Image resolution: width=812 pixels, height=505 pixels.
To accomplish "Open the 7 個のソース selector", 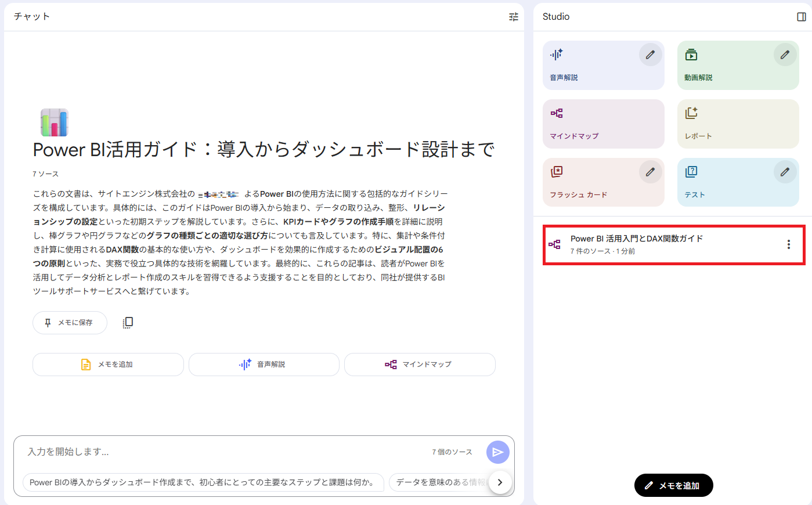I will [452, 452].
